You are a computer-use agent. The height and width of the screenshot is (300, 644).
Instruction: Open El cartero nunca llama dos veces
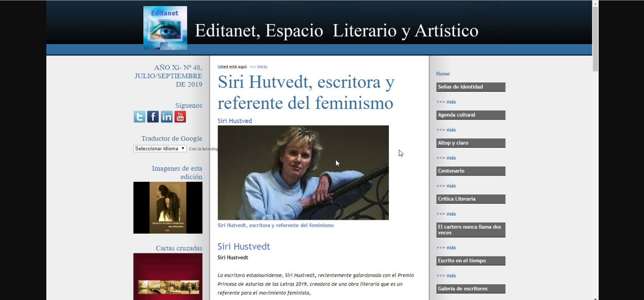[470, 230]
